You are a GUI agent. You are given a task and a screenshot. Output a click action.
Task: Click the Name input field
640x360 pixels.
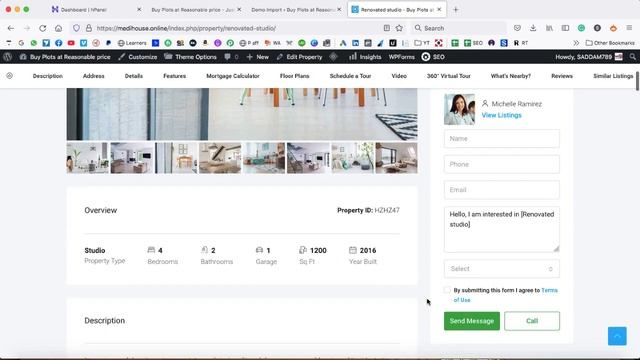point(502,139)
